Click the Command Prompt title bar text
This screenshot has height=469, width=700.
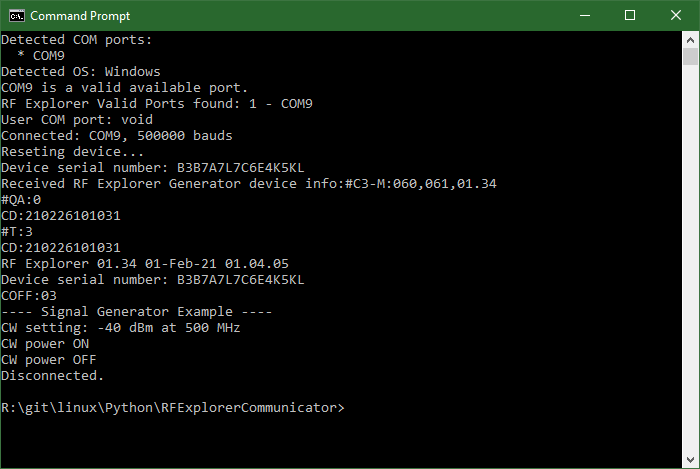click(80, 16)
